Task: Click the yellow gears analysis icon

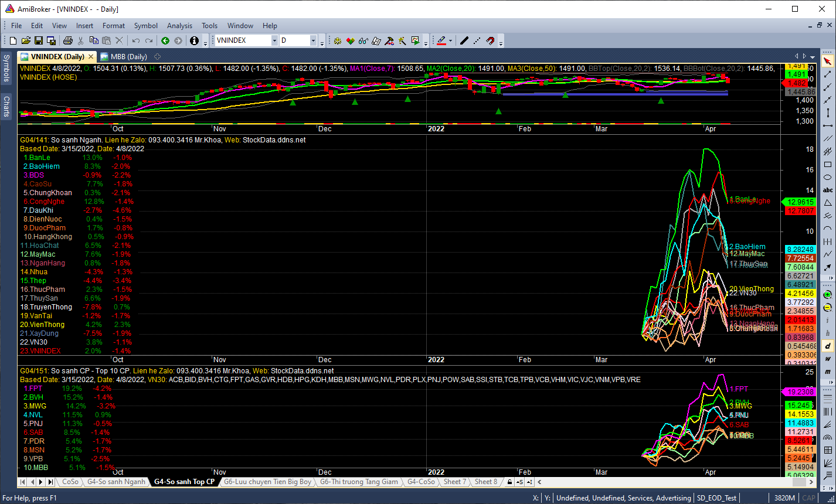Action: (337, 40)
